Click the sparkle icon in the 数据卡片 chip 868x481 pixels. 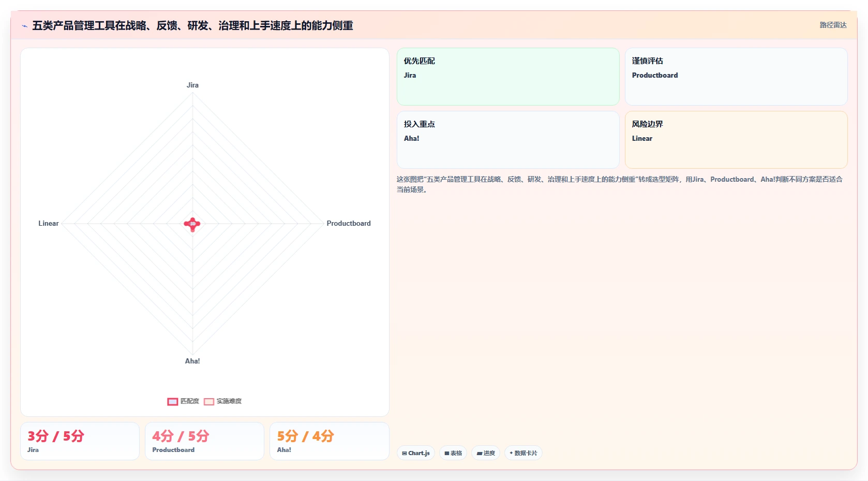coord(511,453)
